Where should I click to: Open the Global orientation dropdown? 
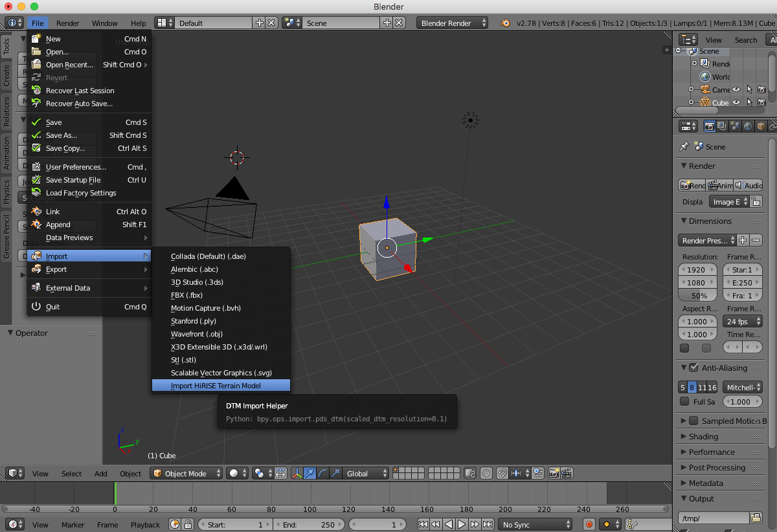[365, 474]
